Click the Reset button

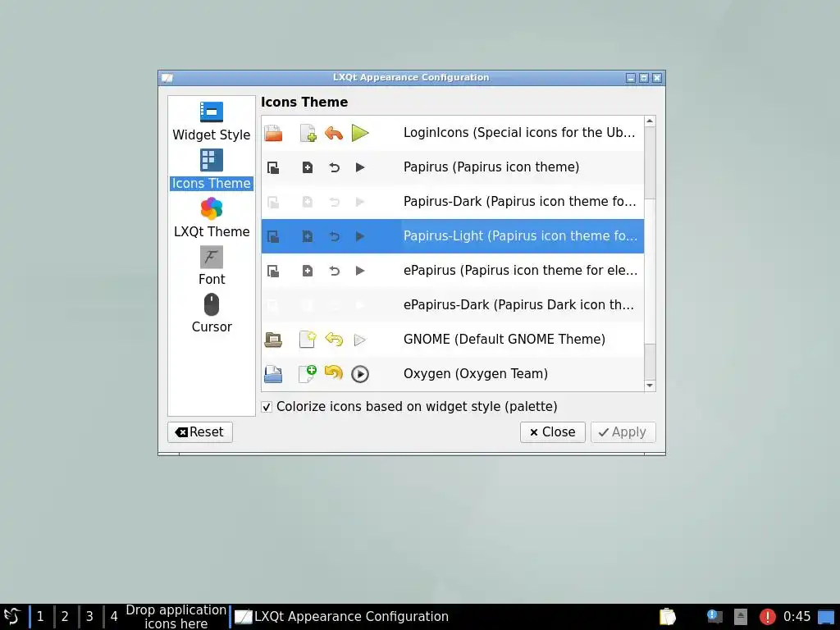pos(200,432)
